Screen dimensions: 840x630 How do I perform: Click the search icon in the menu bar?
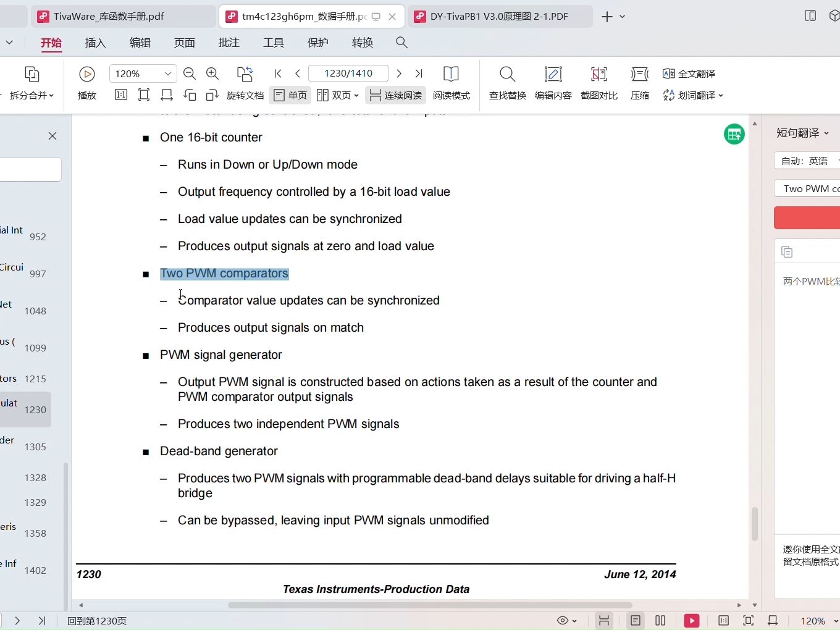coord(401,43)
